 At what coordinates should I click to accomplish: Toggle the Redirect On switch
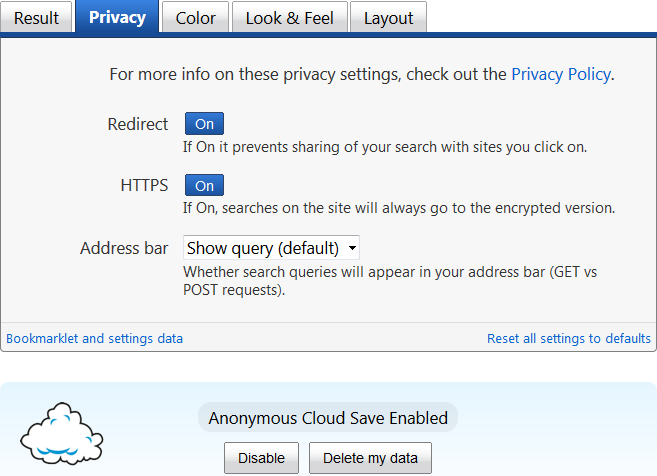(204, 124)
